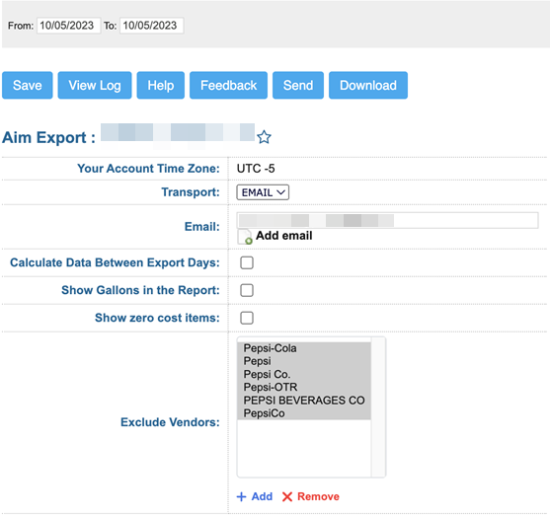550x515 pixels.
Task: Click the Exclude Vendors list scrollbar
Action: coord(378,407)
